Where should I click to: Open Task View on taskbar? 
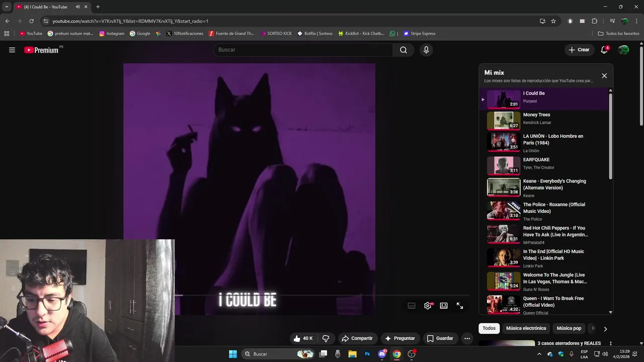(323, 354)
